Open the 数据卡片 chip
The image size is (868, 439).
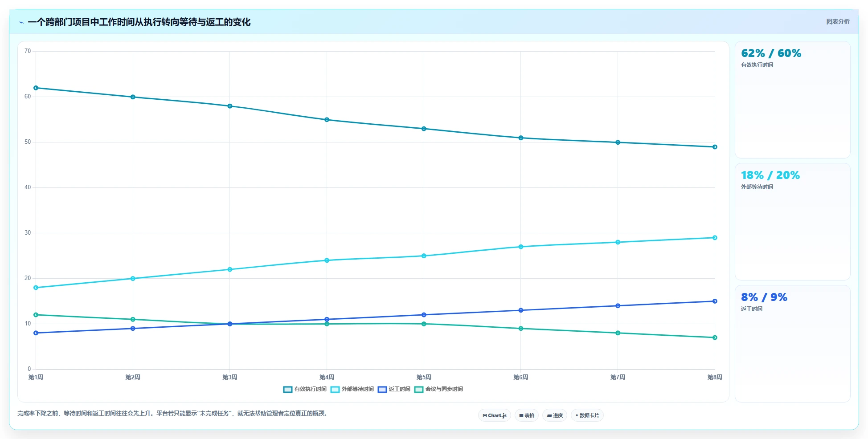pyautogui.click(x=587, y=415)
